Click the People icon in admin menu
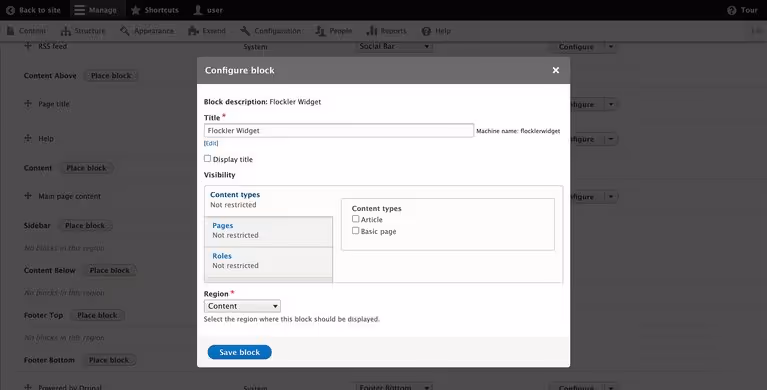Viewport: 767px width, 390px height. 320,31
